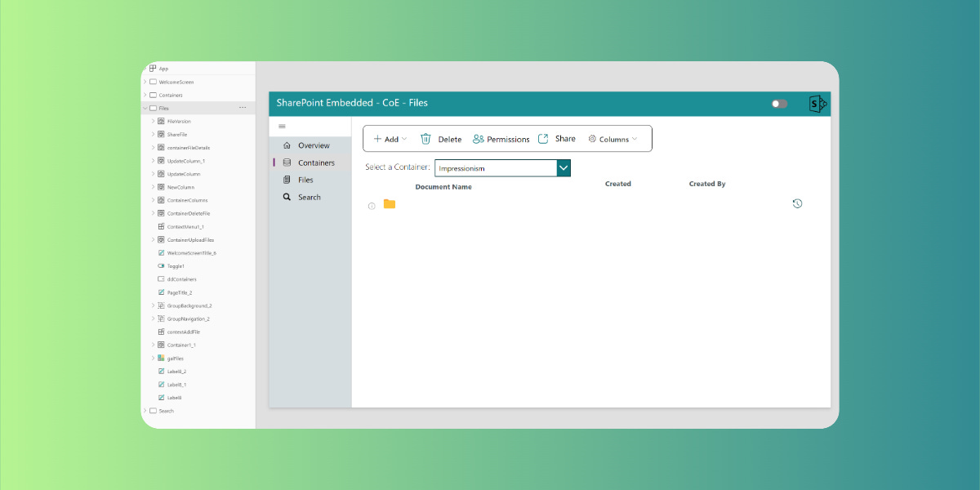Viewport: 980px width, 490px height.
Task: Select Label8_1 in the tree
Action: click(x=177, y=384)
